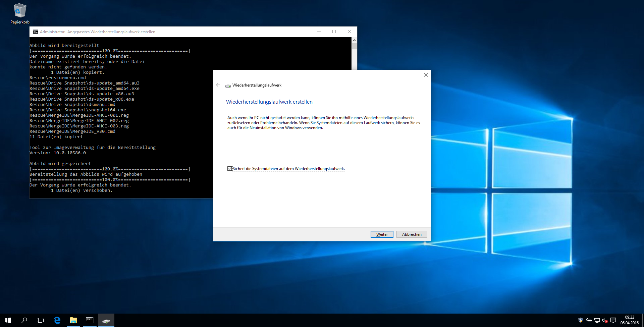Screen dimensions: 644x327
Task: Click the recovery drive taskbar button
Action: click(106, 320)
